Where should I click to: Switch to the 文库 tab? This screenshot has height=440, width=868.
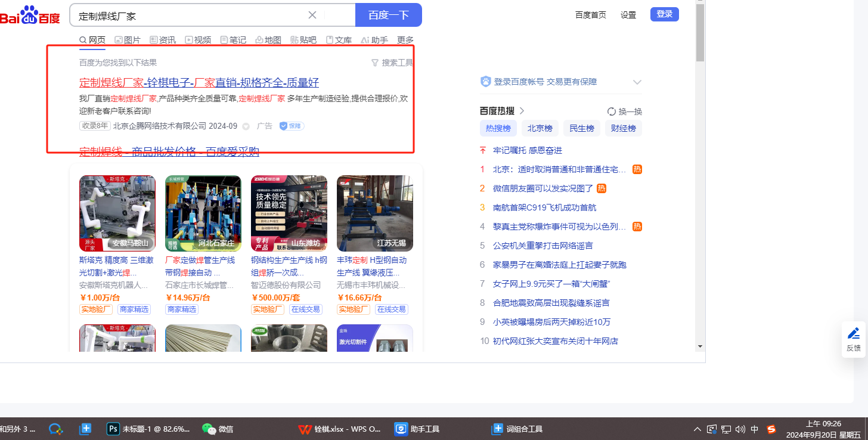[339, 40]
